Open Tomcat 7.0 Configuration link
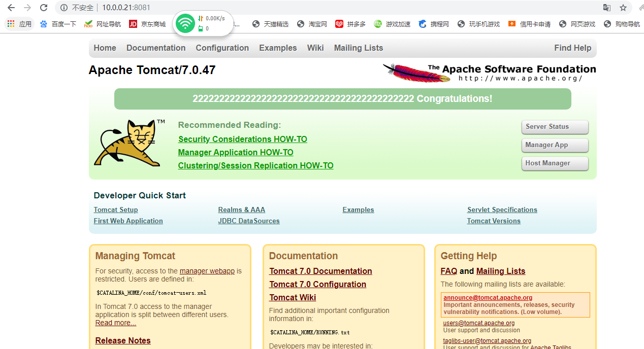 pos(317,284)
